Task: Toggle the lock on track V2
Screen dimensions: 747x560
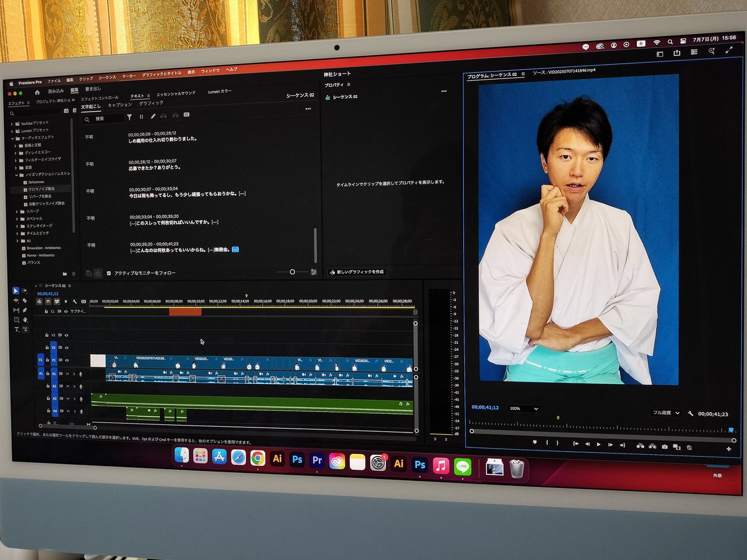Action: [x=47, y=347]
